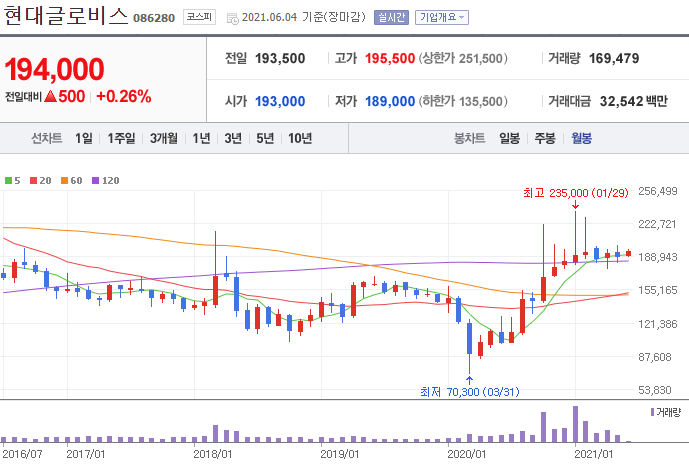Click the purple 120 moving average swatch
The image size is (689, 465).
(95, 181)
